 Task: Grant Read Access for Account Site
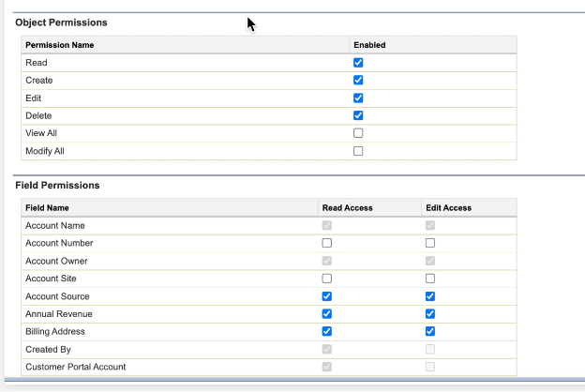pyautogui.click(x=327, y=279)
